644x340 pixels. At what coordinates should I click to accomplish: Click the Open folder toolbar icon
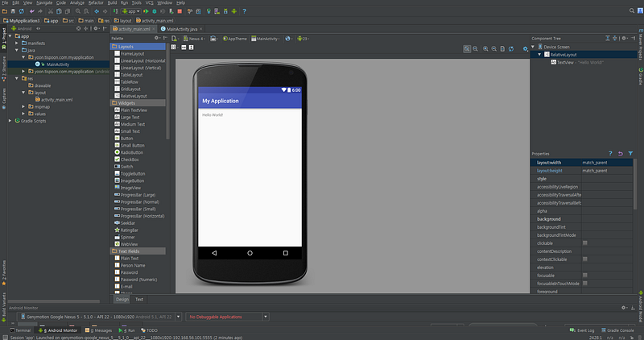tap(5, 11)
